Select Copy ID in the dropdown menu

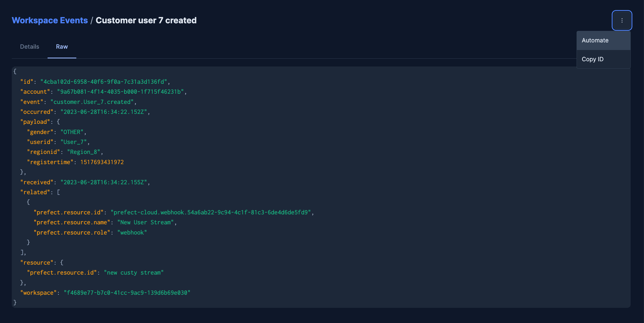click(593, 59)
